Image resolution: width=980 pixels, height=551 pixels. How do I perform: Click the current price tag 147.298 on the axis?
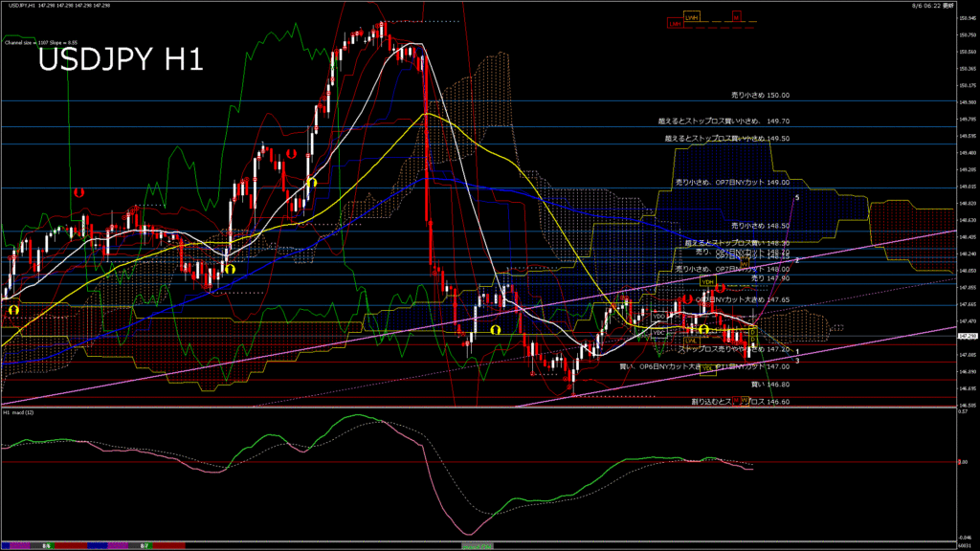tap(968, 338)
